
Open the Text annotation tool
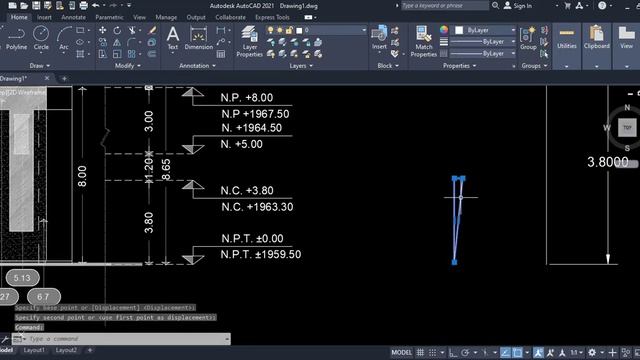(x=173, y=38)
